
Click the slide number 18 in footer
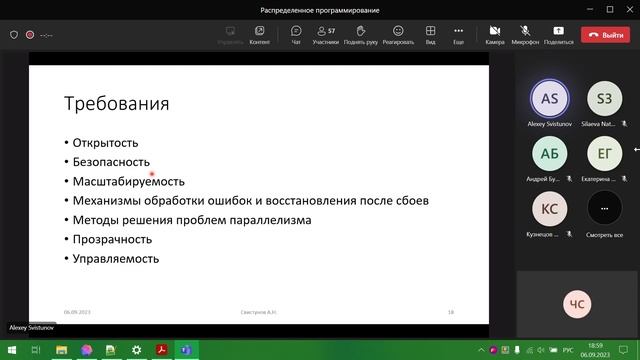pyautogui.click(x=451, y=312)
